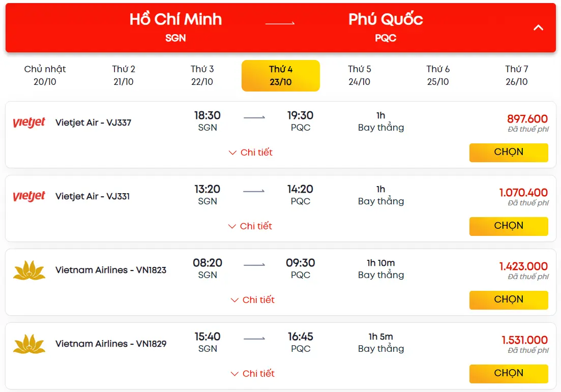Switch to the Thứ 2 21/10 date
The width and height of the screenshot is (561, 392).
(x=124, y=75)
